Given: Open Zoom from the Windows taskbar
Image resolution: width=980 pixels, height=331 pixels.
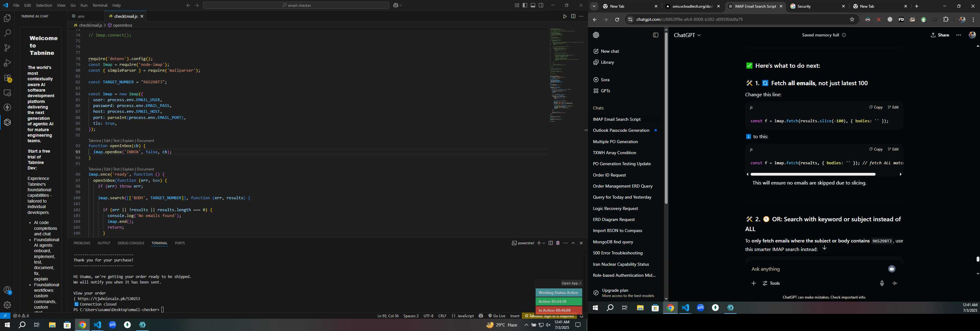Looking at the screenshot, I should tap(112, 325).
